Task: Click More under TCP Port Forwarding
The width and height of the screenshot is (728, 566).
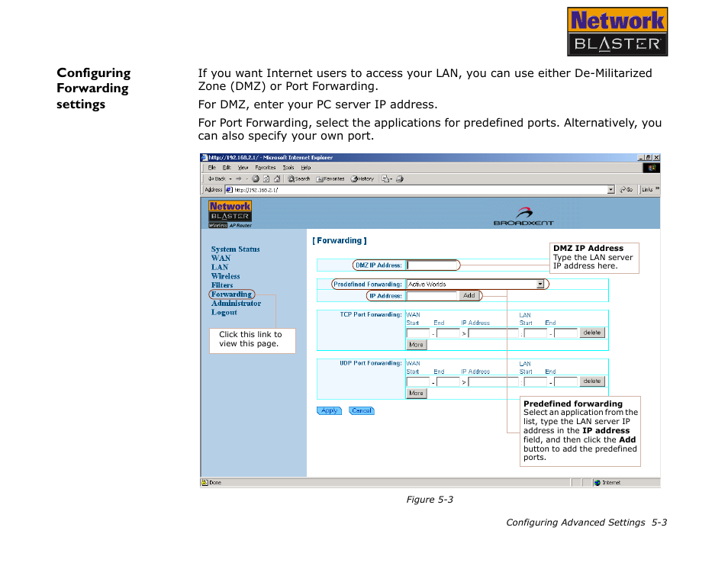Action: (417, 345)
